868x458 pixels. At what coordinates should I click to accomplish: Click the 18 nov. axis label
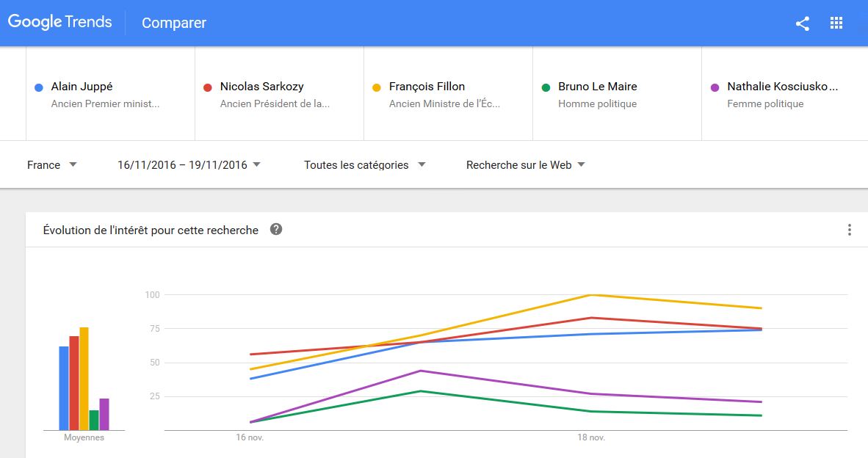591,437
